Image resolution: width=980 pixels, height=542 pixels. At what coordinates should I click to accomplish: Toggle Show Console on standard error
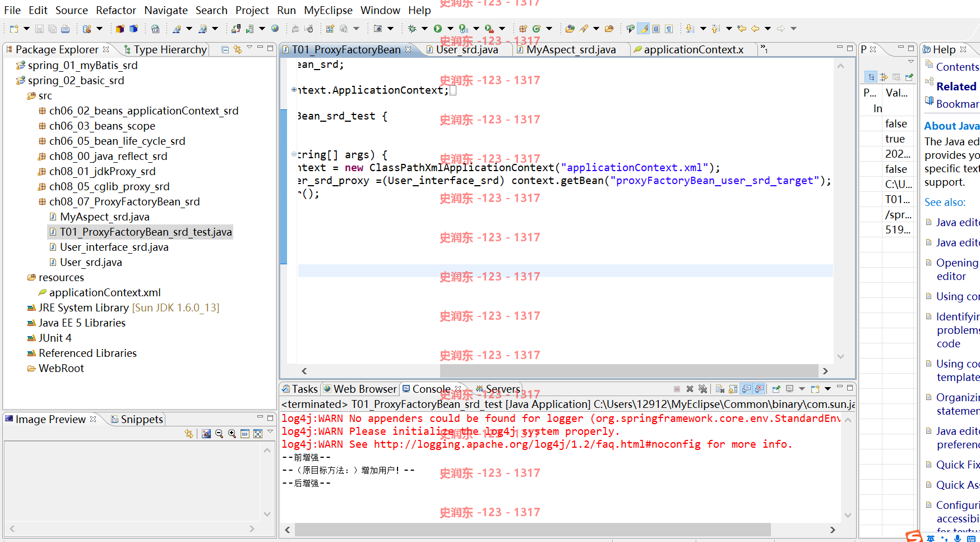point(759,389)
